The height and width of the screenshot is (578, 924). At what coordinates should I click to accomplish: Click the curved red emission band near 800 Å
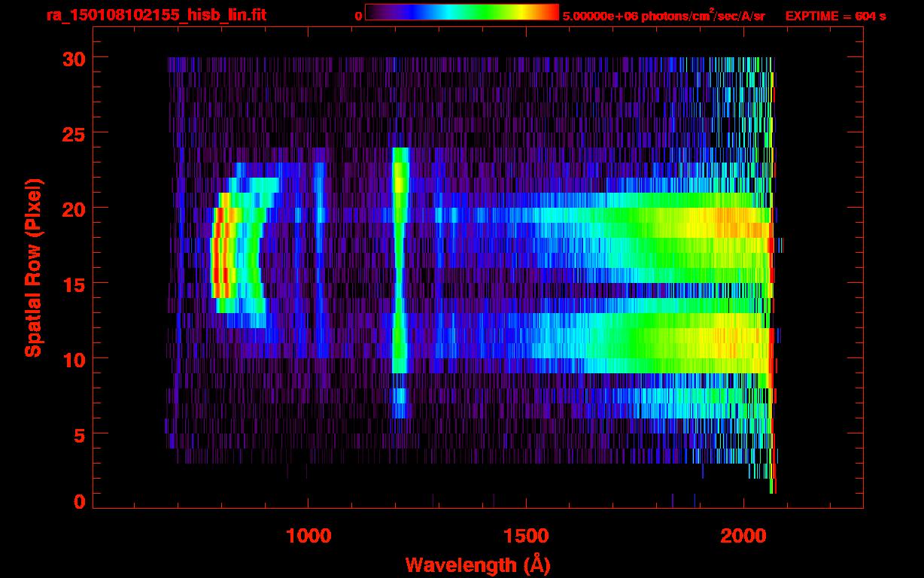pyautogui.click(x=218, y=256)
